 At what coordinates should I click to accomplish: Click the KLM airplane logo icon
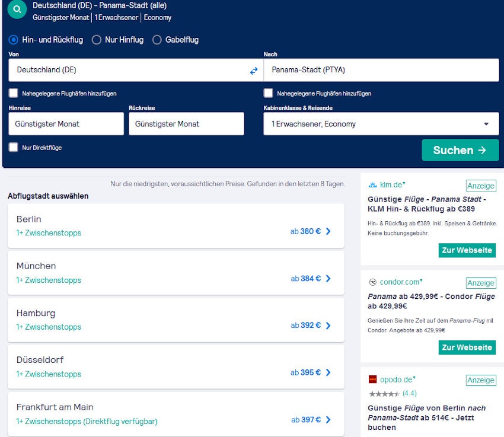[372, 185]
